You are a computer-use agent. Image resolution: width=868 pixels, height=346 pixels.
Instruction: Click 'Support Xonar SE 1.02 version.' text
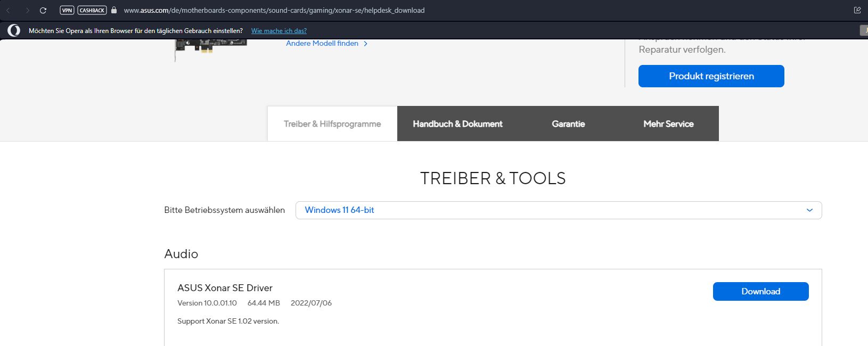pos(228,322)
